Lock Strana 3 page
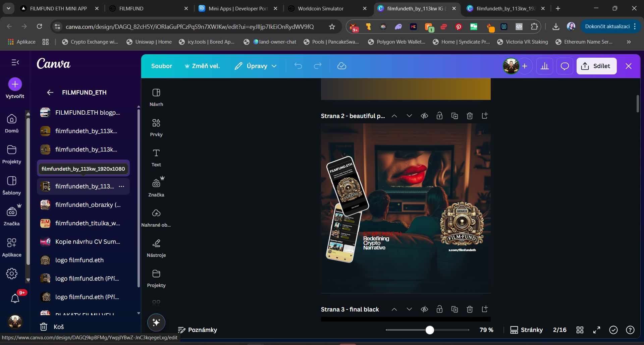 [x=439, y=309]
